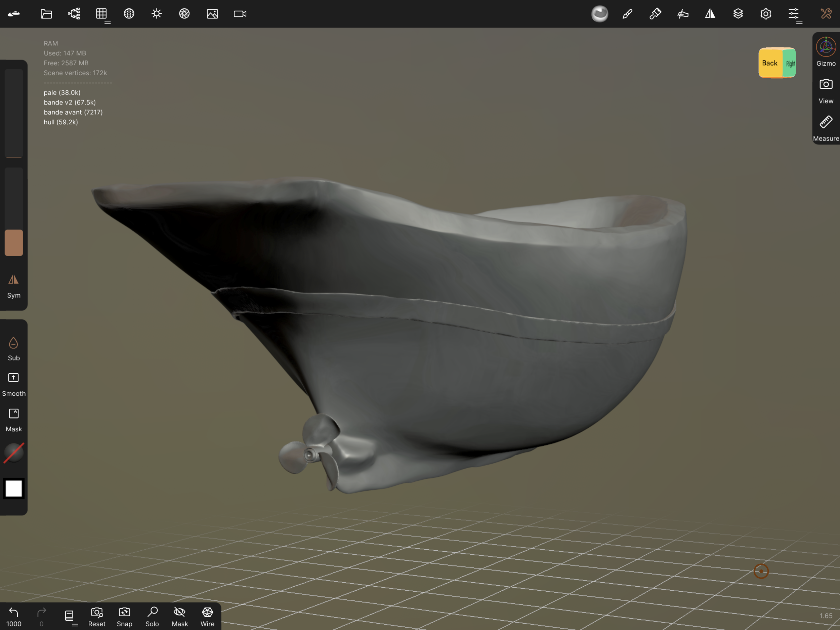Open the Symmetry triangle menu in top bar
Viewport: 840px width, 630px height.
[710, 14]
